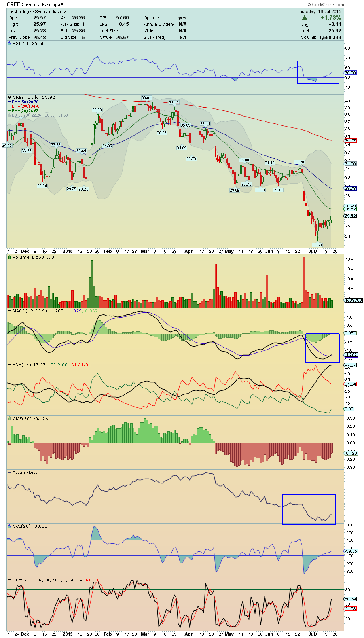
Task: Click the ADX 47.27 axis tag
Action: 350,365
